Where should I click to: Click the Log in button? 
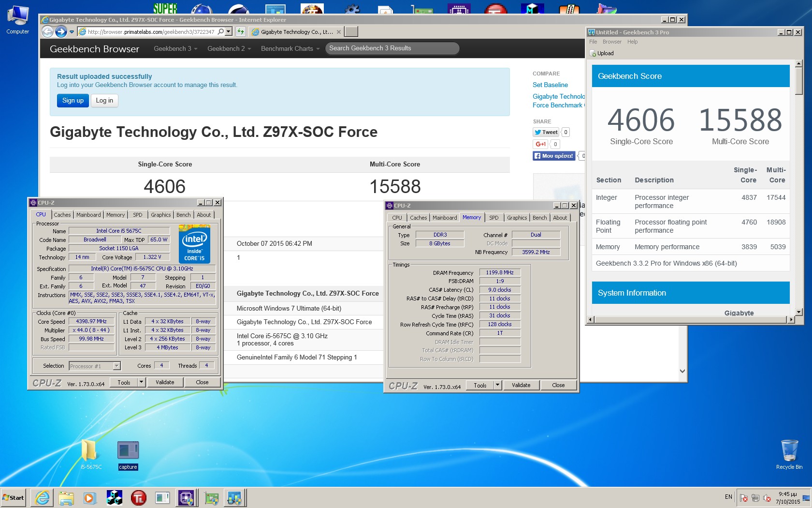(104, 101)
